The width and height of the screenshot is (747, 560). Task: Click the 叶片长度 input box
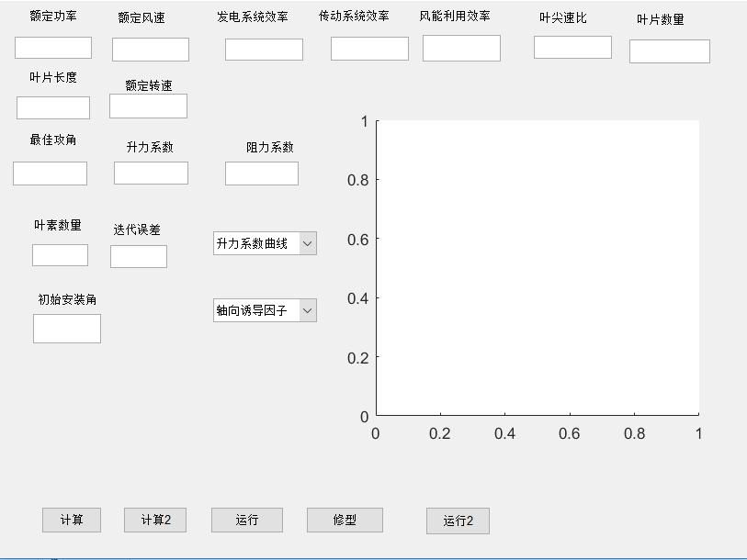[53, 107]
